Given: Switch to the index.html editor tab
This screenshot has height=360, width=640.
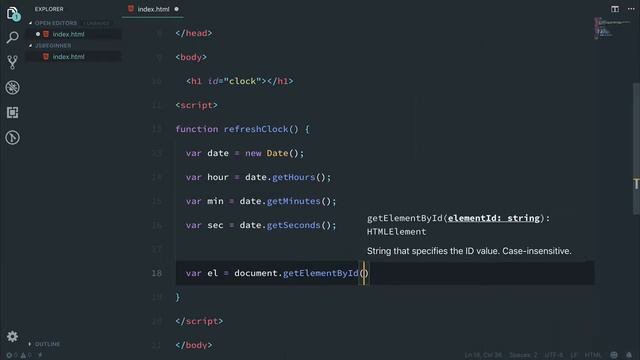Looking at the screenshot, I should pyautogui.click(x=153, y=9).
